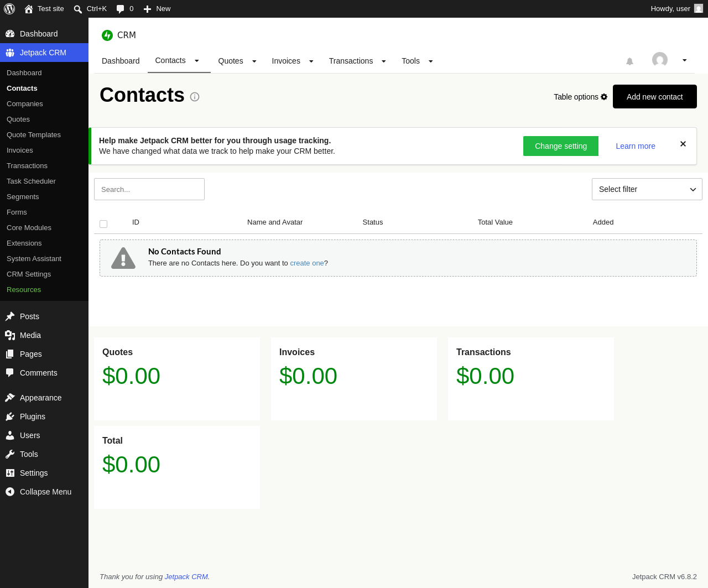Open CRM Settings in sidebar
Image resolution: width=708 pixels, height=588 pixels.
tap(29, 274)
